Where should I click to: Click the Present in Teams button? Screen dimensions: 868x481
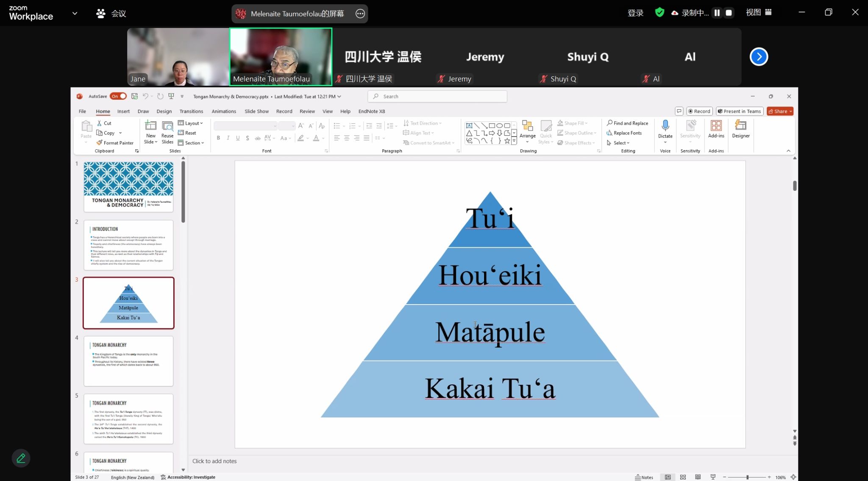(740, 111)
